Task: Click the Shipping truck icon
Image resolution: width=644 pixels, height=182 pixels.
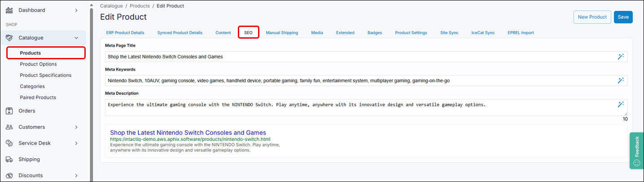Action: coord(9,159)
